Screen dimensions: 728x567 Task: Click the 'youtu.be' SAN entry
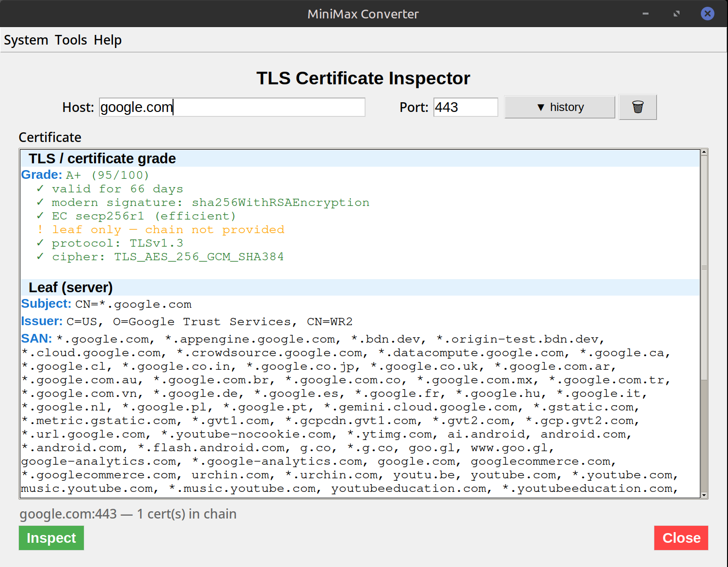point(424,475)
